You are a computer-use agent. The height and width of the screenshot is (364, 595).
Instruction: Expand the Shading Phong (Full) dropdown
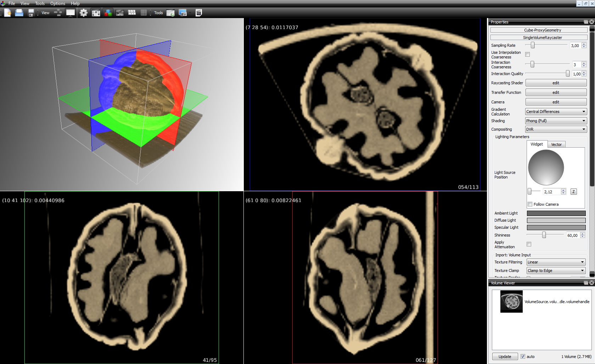[x=556, y=121]
